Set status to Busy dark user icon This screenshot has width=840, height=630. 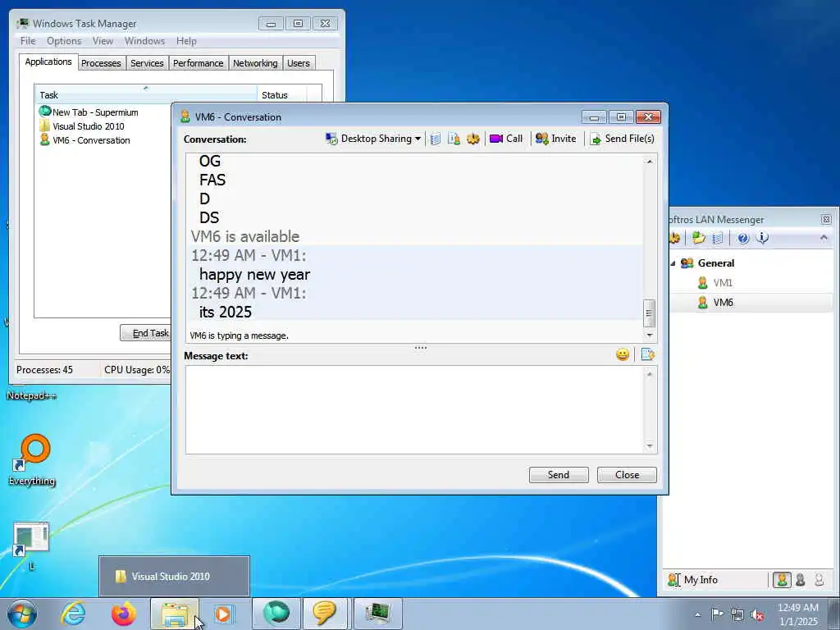pyautogui.click(x=801, y=580)
